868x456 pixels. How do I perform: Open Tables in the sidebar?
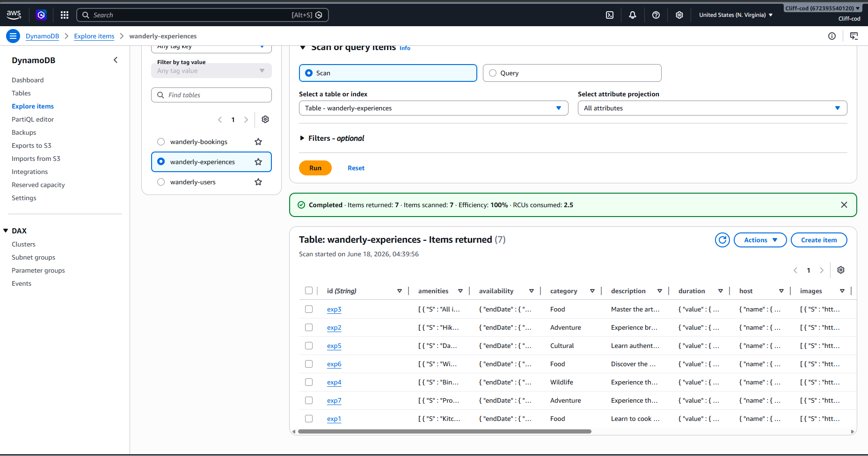click(x=21, y=93)
